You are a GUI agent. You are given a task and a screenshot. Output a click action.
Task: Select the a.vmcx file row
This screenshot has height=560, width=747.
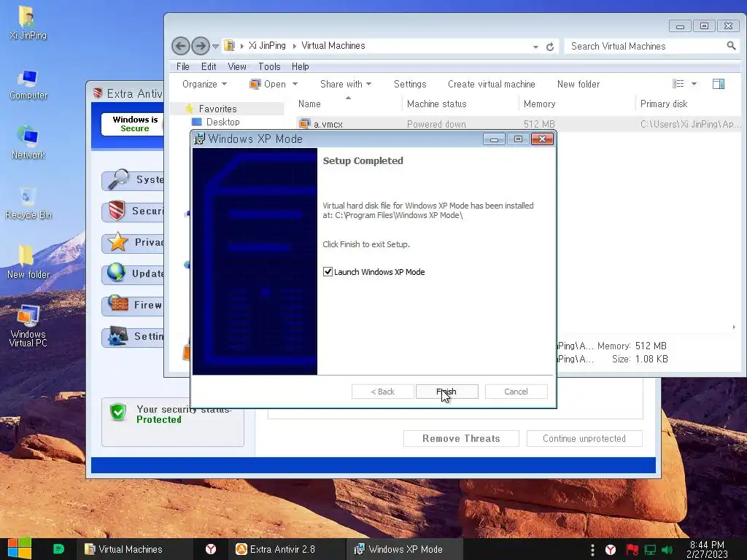(519, 124)
